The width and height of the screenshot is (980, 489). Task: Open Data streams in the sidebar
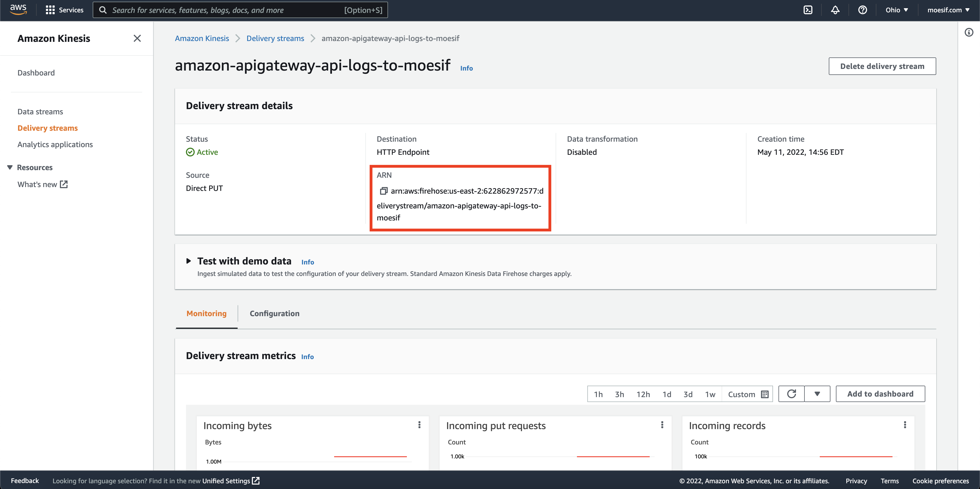tap(40, 112)
